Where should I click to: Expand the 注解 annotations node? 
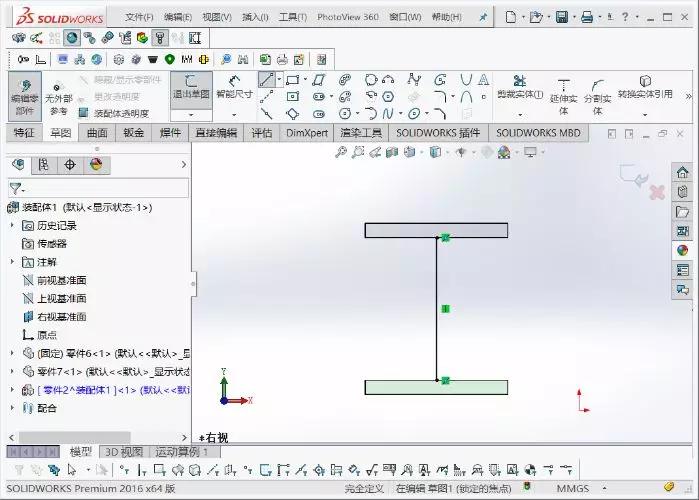pyautogui.click(x=12, y=262)
